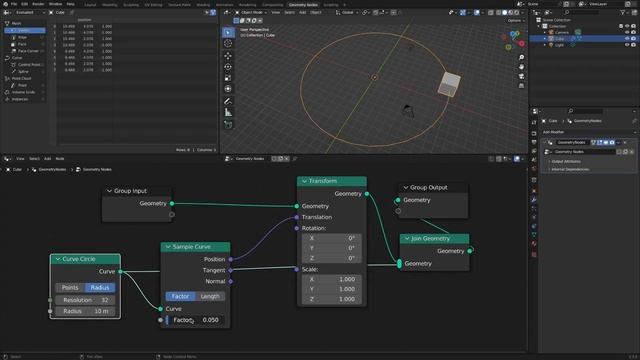Click the outliner filter funnel icon
640x360 pixels.
pyautogui.click(x=623, y=13)
